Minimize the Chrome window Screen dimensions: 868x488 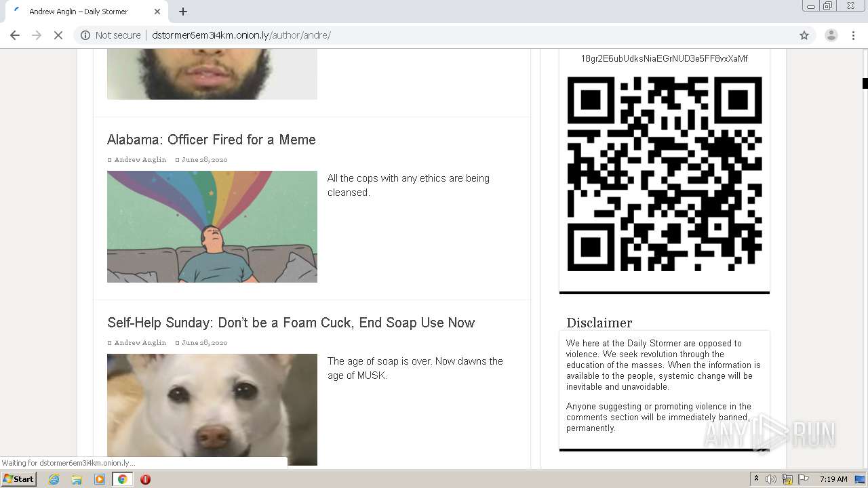[x=810, y=6]
